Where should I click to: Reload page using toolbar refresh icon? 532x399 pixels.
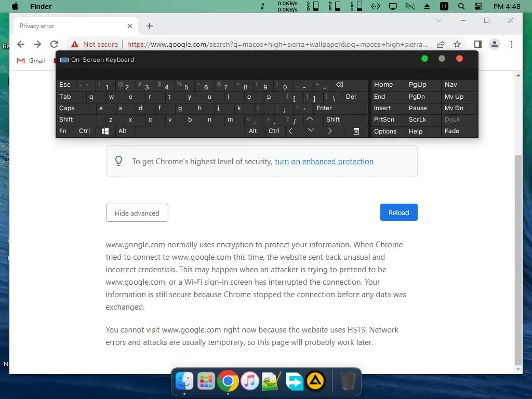[x=54, y=44]
